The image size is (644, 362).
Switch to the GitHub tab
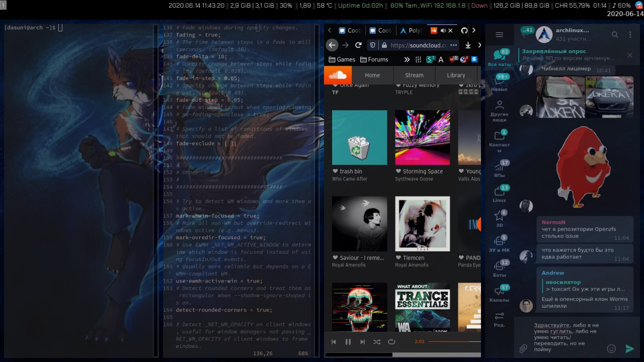click(464, 31)
